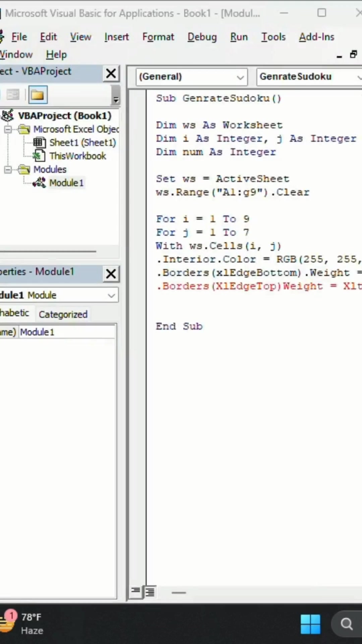Minimize the Visual Basic editor window

(x=284, y=13)
